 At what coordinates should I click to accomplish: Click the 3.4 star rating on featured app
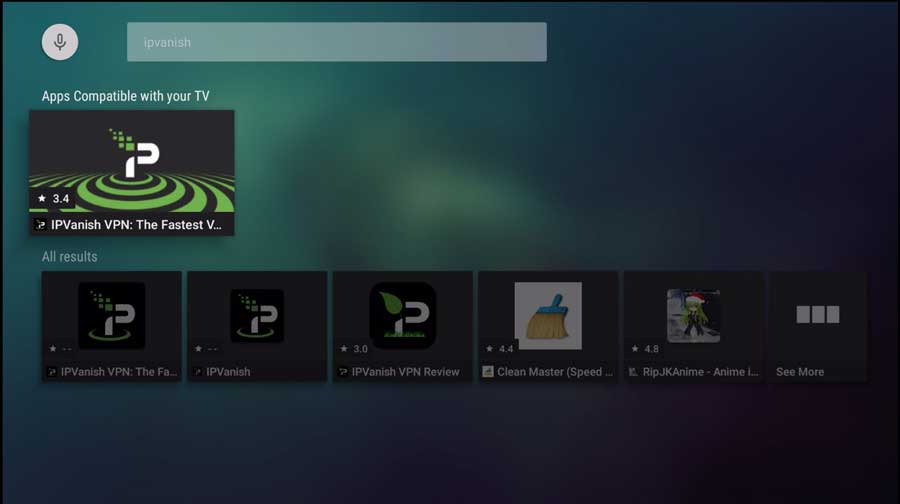(53, 199)
